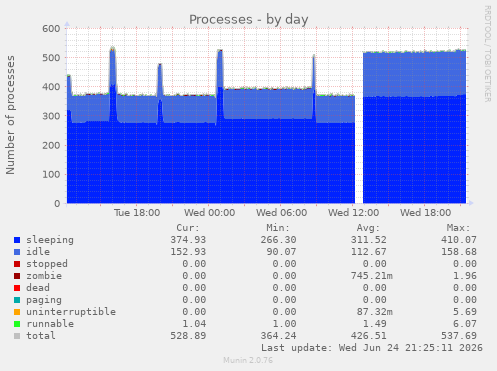Click uninterruptible average value 87.32m
Screen dimensions: 497x371
pyautogui.click(x=375, y=312)
